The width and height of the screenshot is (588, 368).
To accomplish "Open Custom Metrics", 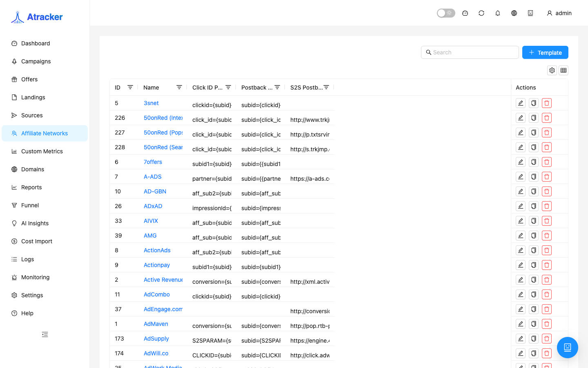I will [x=45, y=151].
